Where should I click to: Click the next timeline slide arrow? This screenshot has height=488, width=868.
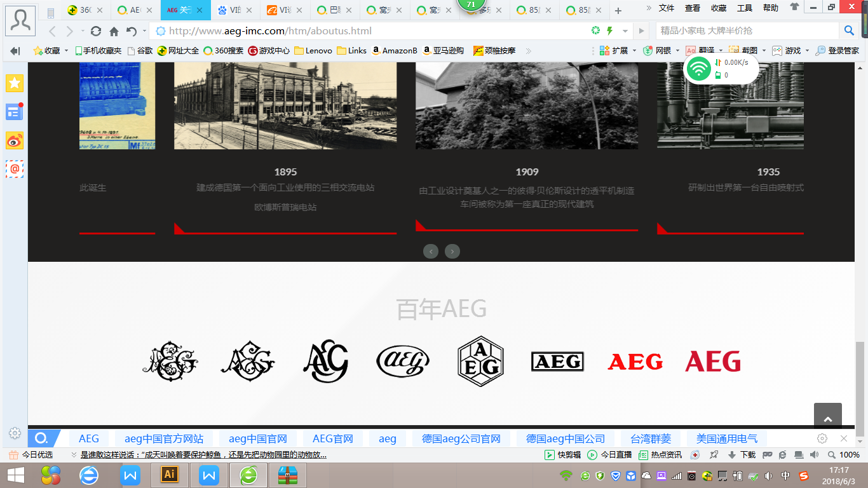pos(452,252)
